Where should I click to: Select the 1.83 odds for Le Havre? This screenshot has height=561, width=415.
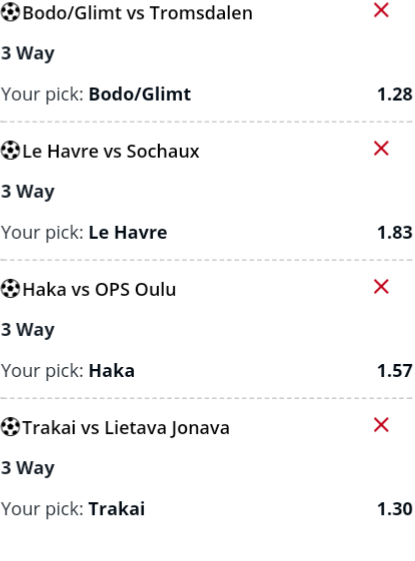395,233
